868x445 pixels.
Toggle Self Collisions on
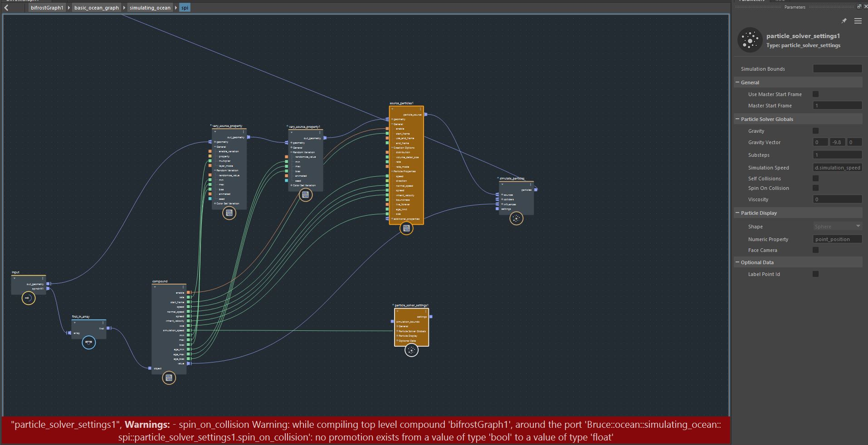point(816,178)
